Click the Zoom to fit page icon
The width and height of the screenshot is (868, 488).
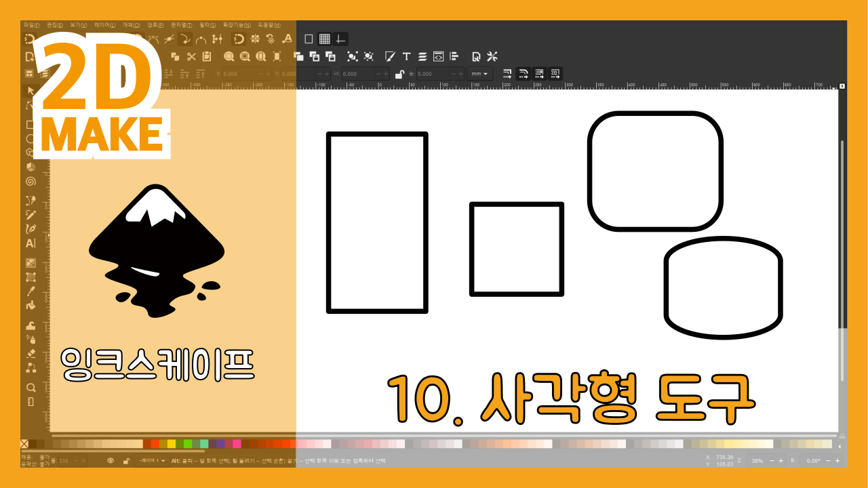pos(260,56)
